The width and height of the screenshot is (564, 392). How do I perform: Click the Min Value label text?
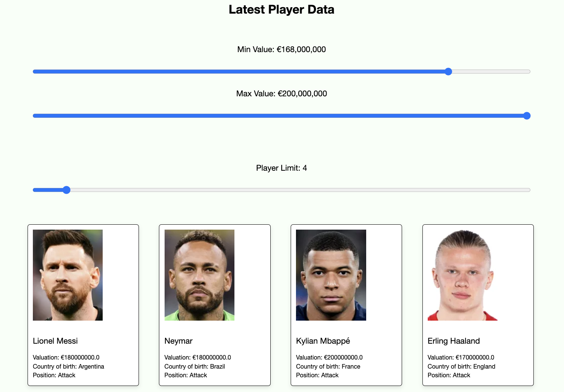(x=282, y=49)
